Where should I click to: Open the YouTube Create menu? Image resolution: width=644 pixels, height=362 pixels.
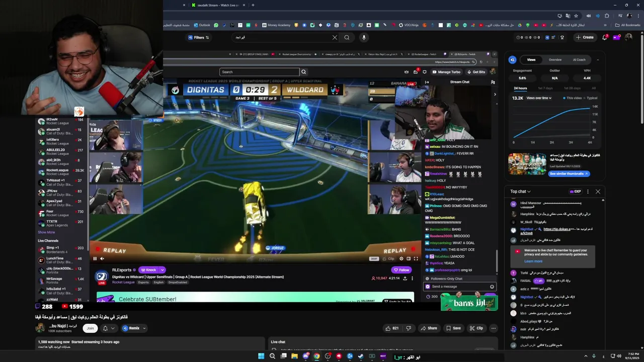coord(585,37)
